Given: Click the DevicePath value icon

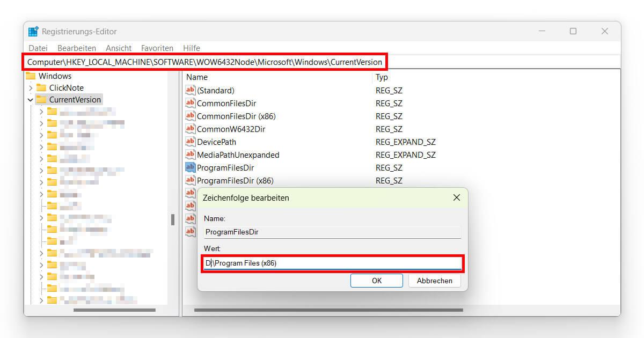Looking at the screenshot, I should (190, 142).
